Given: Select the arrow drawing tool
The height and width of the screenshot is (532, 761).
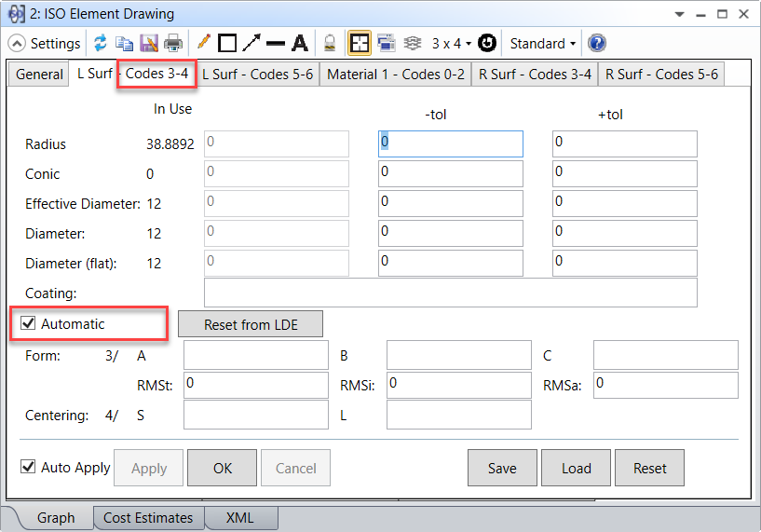Looking at the screenshot, I should pyautogui.click(x=251, y=44).
